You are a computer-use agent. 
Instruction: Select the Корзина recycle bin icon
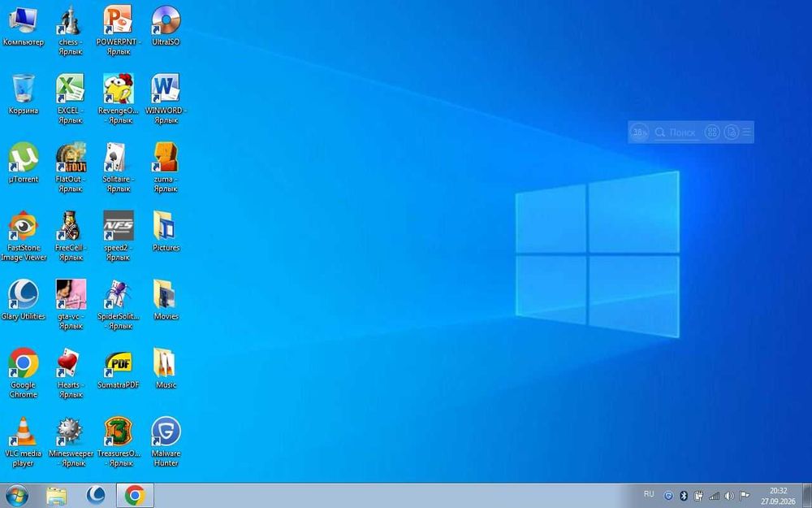click(24, 88)
